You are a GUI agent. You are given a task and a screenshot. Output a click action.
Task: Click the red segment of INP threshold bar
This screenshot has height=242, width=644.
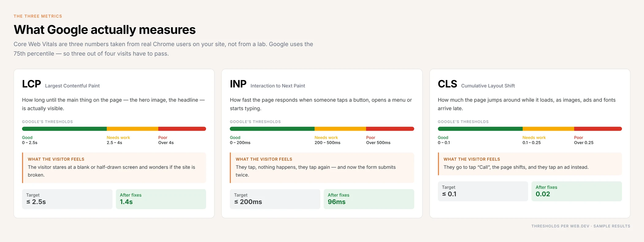390,129
